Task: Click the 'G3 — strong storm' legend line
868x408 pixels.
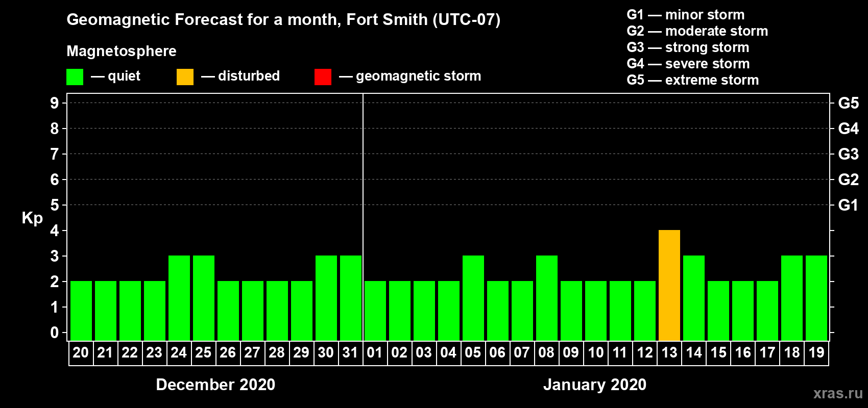Action: click(688, 47)
